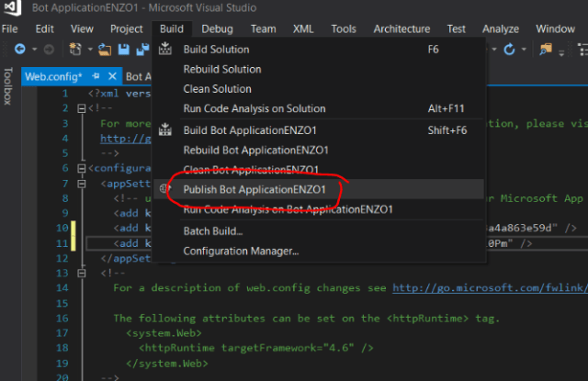Open back navigation history dropdown arrow
This screenshot has width=588, height=381.
pos(34,49)
